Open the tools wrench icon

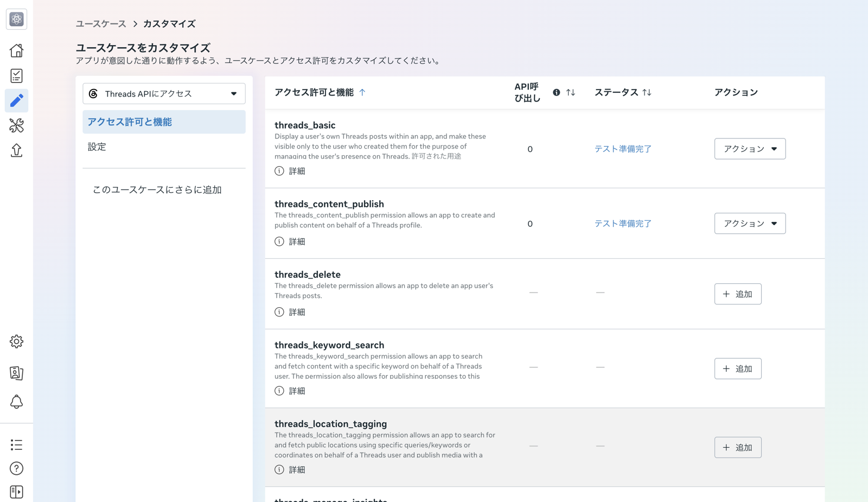click(16, 125)
